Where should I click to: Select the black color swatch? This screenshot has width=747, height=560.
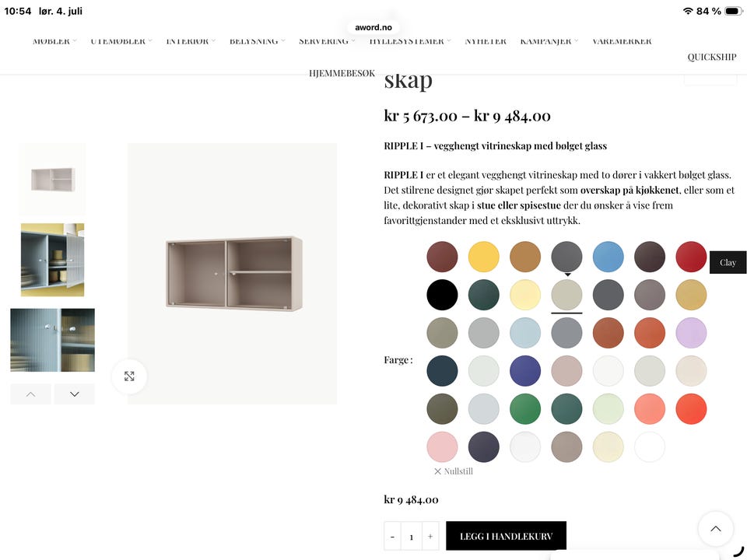click(x=442, y=295)
